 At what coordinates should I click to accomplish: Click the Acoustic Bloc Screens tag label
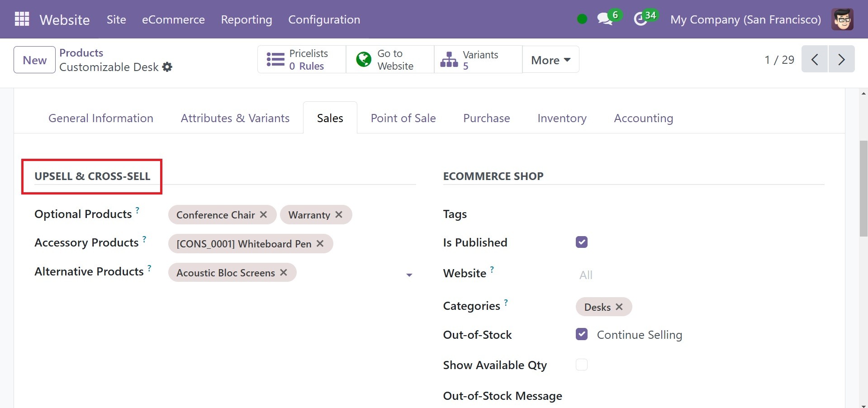[226, 273]
